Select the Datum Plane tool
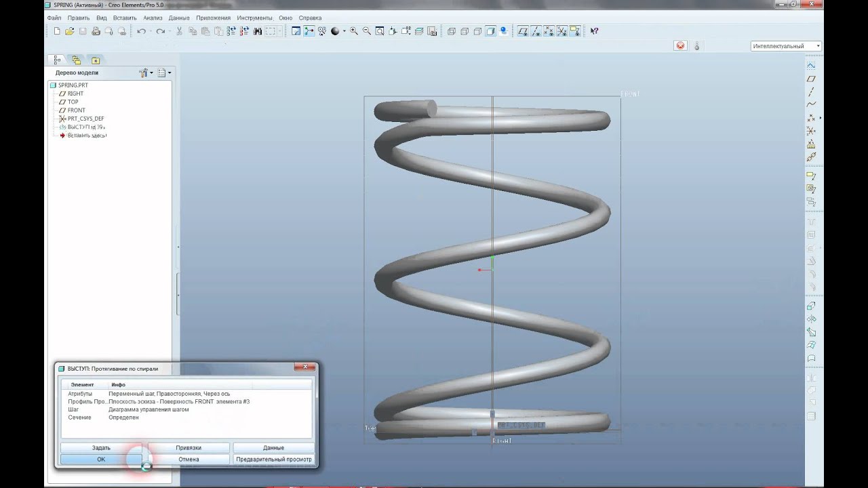This screenshot has height=488, width=868. point(810,79)
